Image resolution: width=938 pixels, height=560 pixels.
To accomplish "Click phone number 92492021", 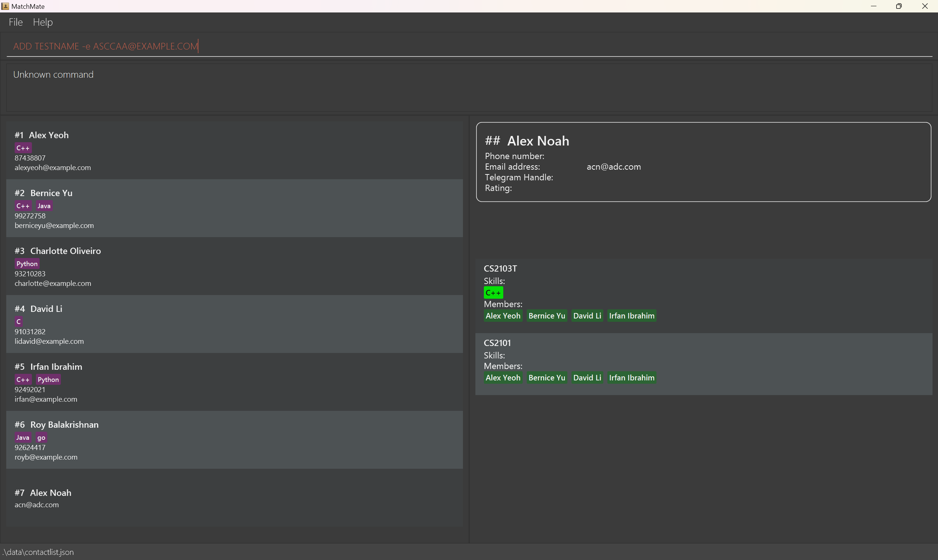I will pos(30,390).
